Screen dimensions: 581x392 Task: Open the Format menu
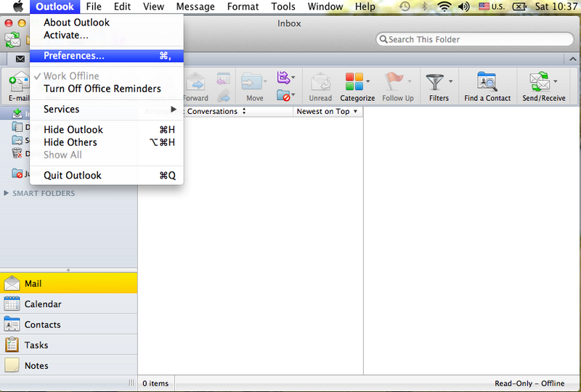243,7
